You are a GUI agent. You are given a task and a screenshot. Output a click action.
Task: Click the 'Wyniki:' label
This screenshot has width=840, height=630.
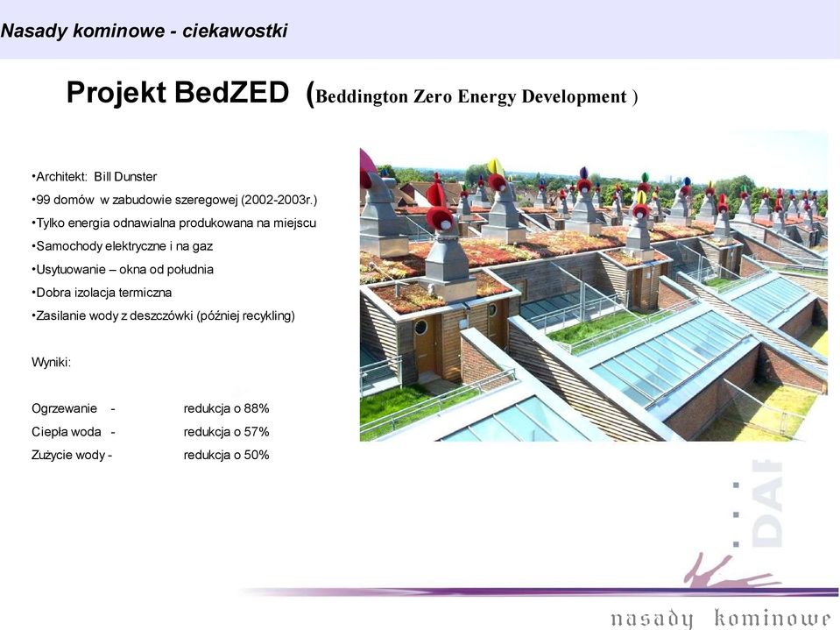pyautogui.click(x=52, y=363)
